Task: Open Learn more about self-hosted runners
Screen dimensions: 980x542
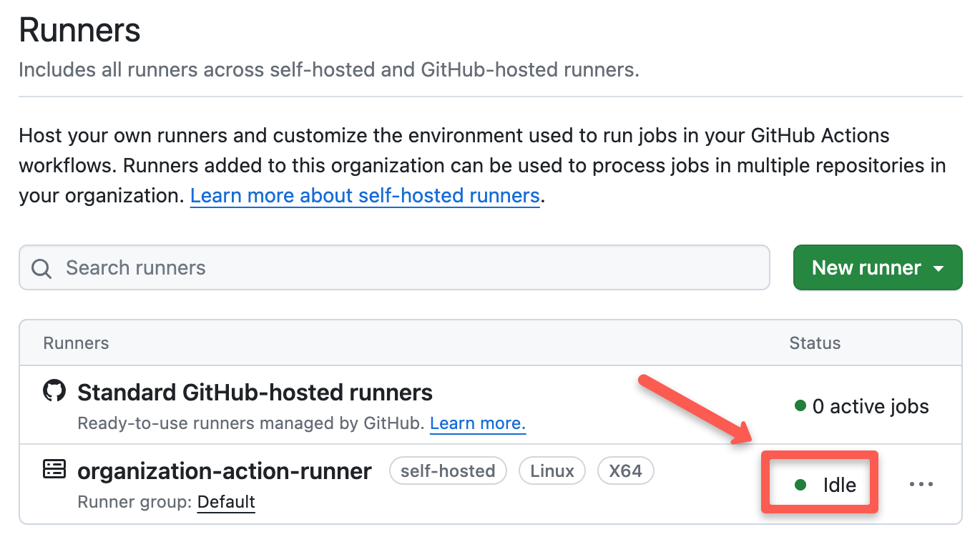Action: pyautogui.click(x=365, y=195)
